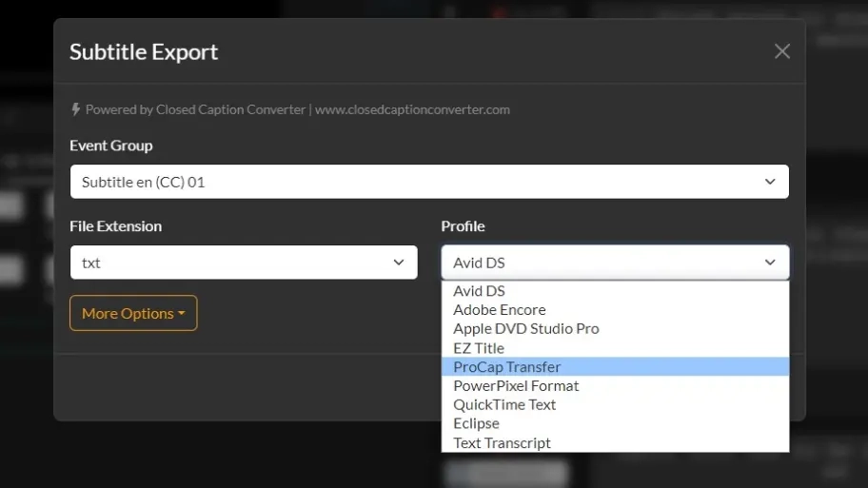868x488 pixels.
Task: Close the Subtitle Export dialog
Action: click(x=781, y=51)
